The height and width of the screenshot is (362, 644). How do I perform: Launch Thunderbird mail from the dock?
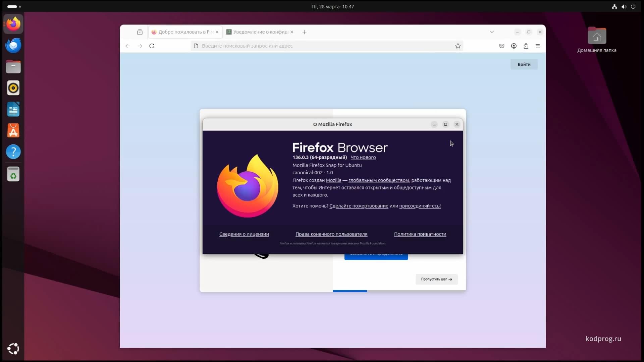[13, 45]
